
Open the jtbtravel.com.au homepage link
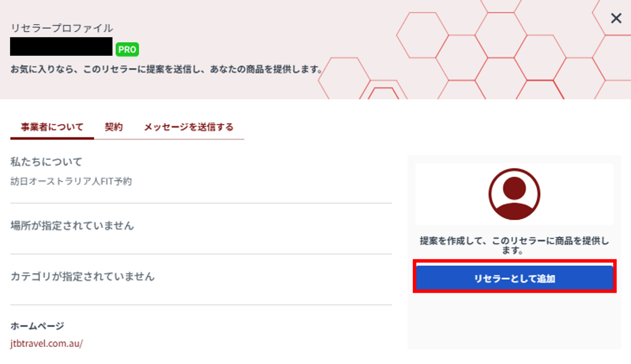(46, 343)
